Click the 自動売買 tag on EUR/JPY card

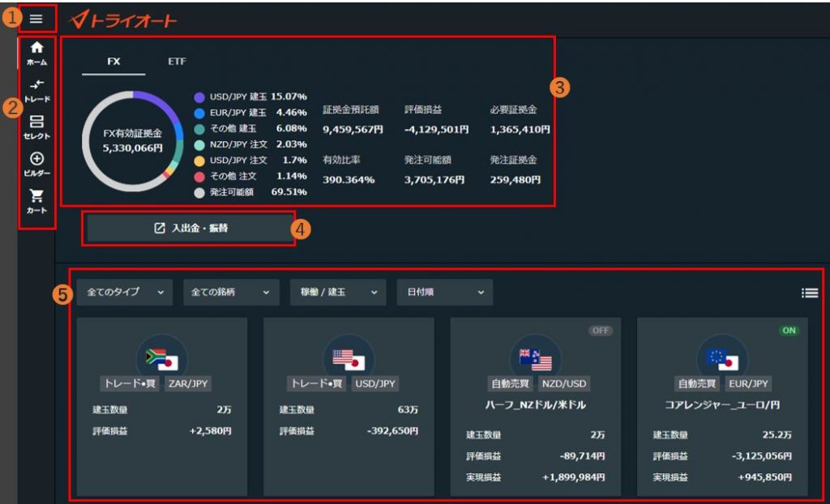click(x=696, y=384)
